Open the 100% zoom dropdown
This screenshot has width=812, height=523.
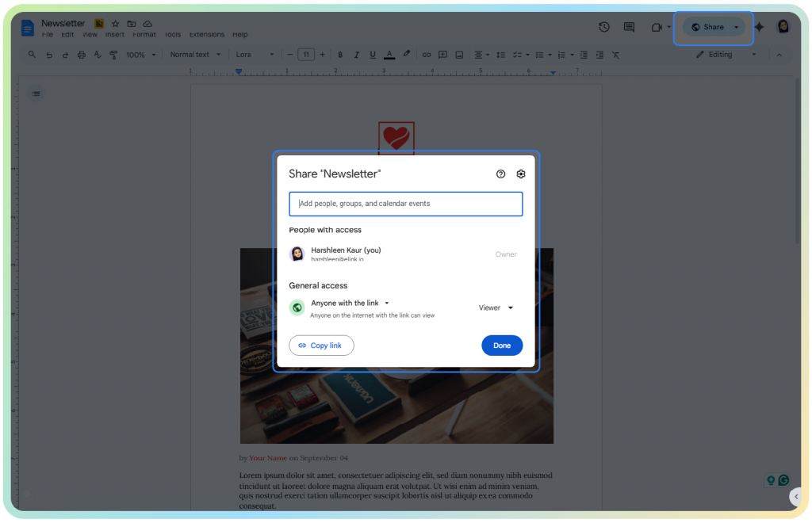click(141, 55)
